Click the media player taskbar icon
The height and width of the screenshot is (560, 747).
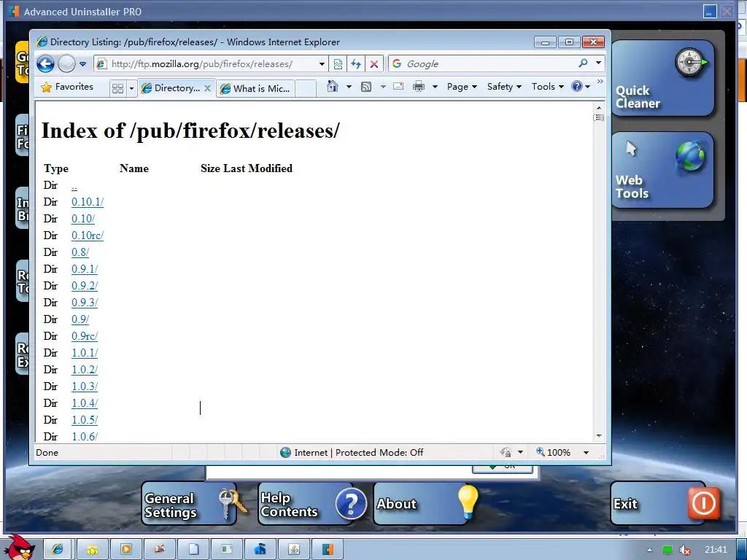click(125, 549)
